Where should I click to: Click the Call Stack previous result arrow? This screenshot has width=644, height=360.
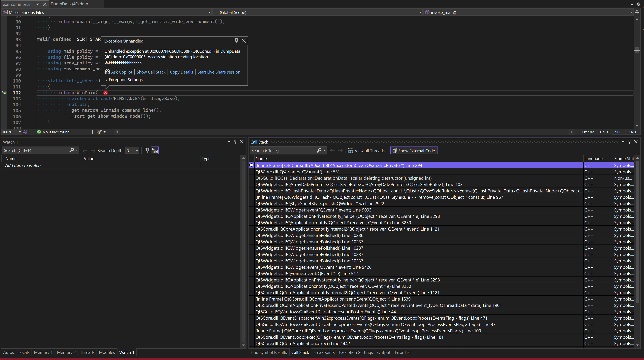point(332,150)
